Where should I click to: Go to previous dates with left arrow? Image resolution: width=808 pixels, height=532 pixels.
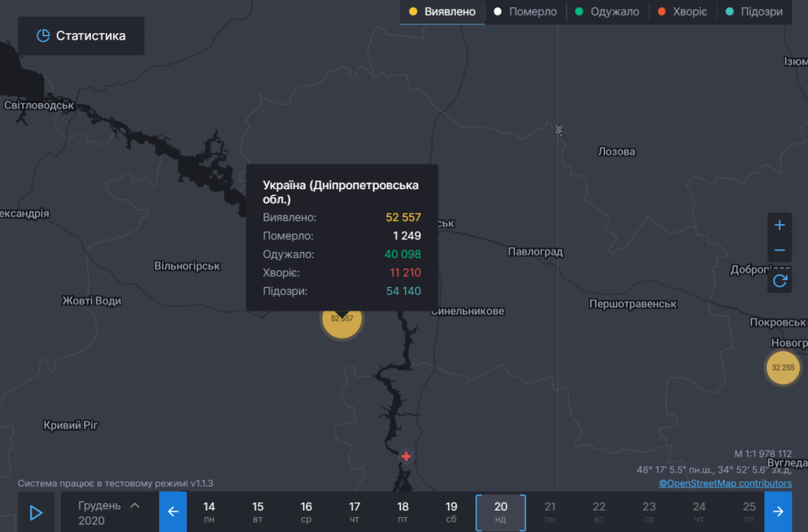click(x=172, y=512)
